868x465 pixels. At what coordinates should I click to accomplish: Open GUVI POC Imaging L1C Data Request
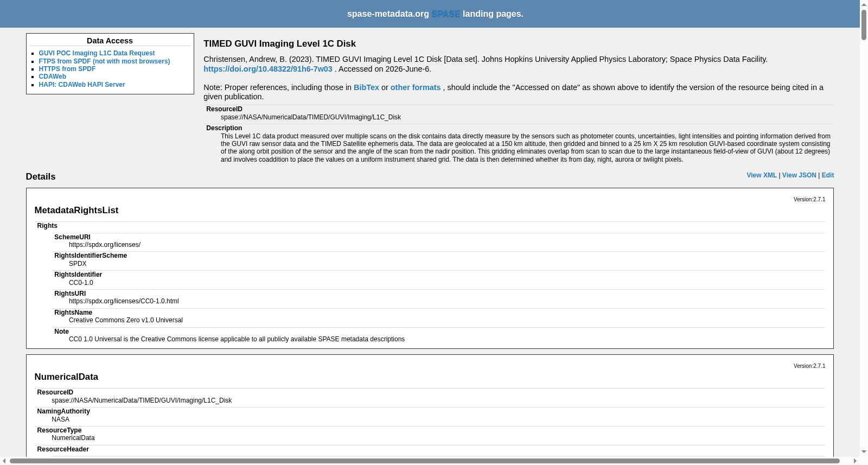[x=97, y=53]
